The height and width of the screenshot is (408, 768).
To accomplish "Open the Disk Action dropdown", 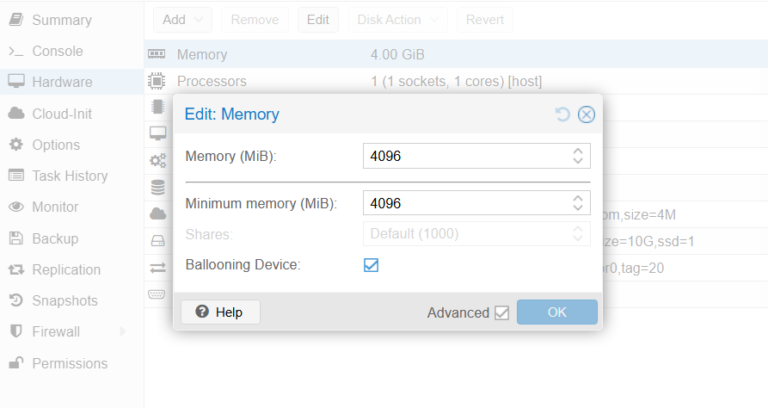I will (x=401, y=19).
